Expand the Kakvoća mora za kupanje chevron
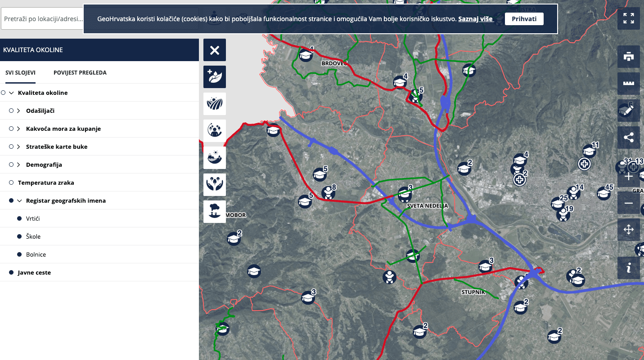 (x=19, y=129)
